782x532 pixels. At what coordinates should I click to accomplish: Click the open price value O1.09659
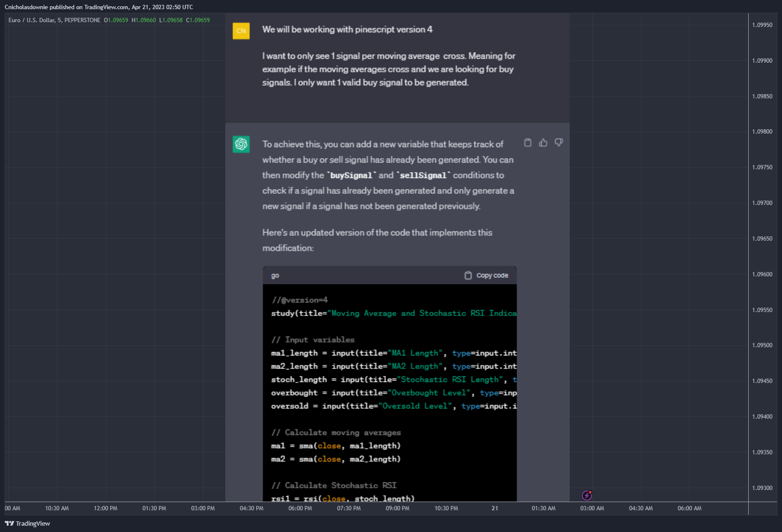click(x=116, y=20)
